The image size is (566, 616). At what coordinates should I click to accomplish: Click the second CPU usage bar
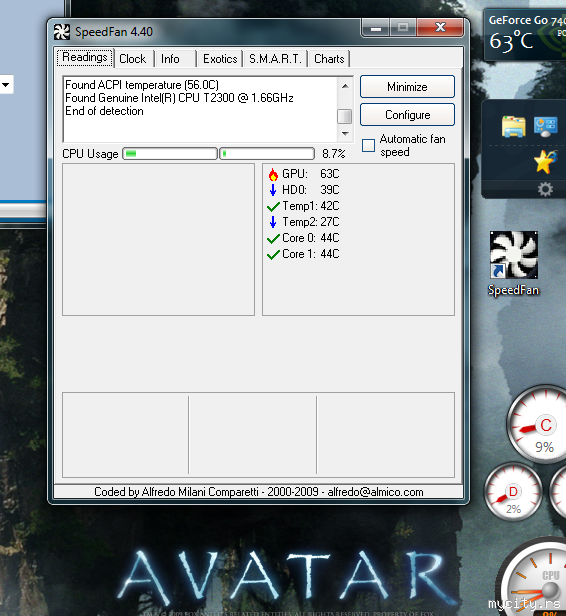point(267,154)
